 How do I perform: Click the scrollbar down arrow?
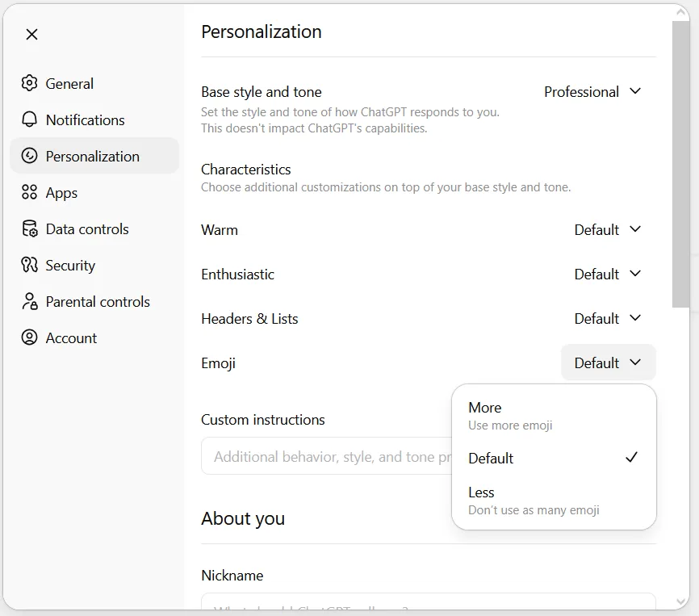tap(680, 601)
